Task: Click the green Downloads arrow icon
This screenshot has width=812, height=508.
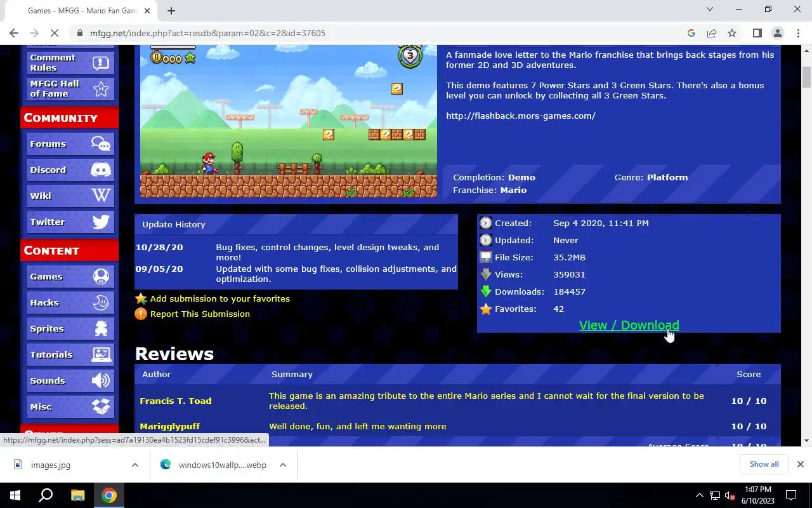Action: point(486,291)
